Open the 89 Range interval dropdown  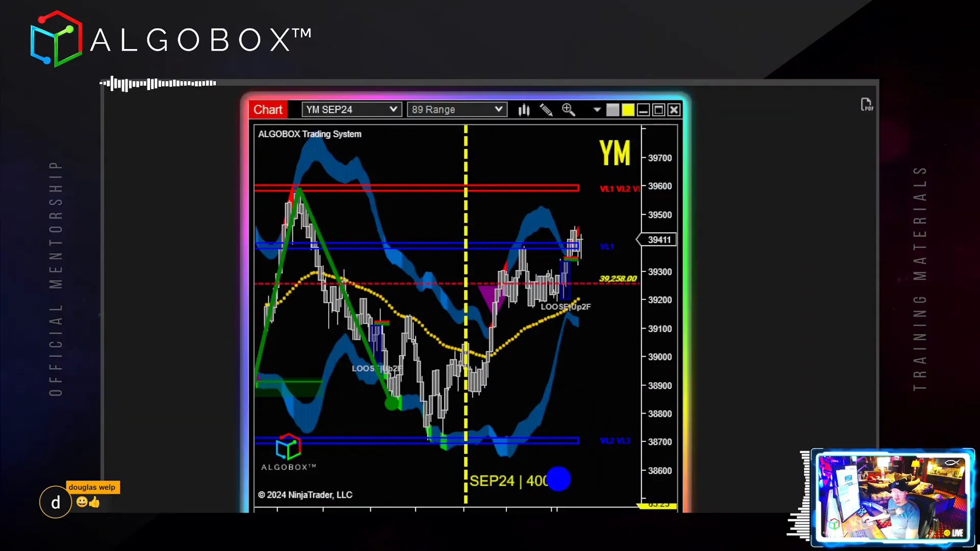click(457, 110)
